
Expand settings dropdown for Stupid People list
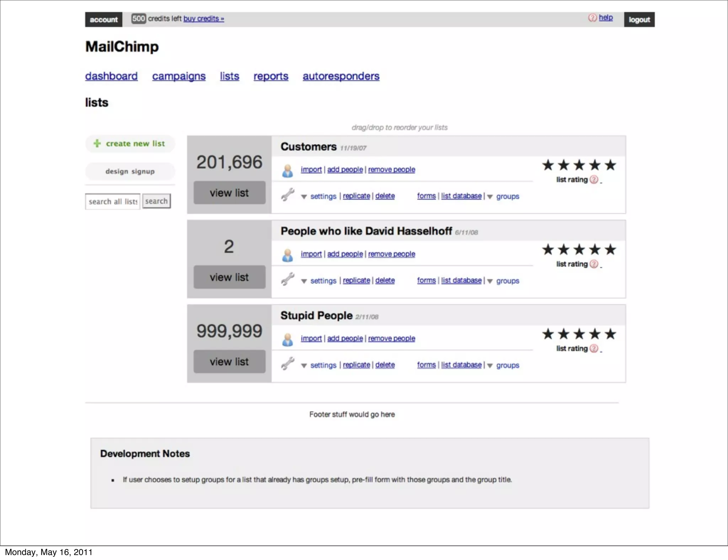[x=304, y=365]
